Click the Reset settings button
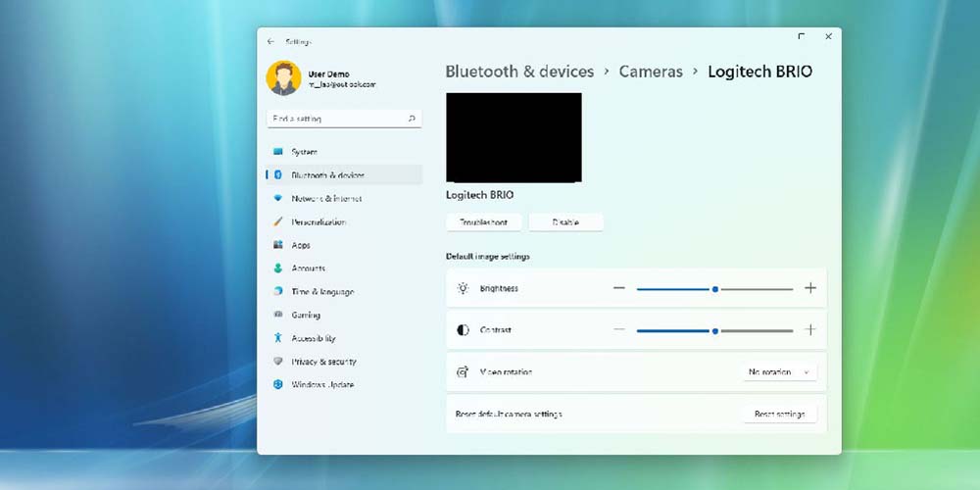 click(x=779, y=415)
